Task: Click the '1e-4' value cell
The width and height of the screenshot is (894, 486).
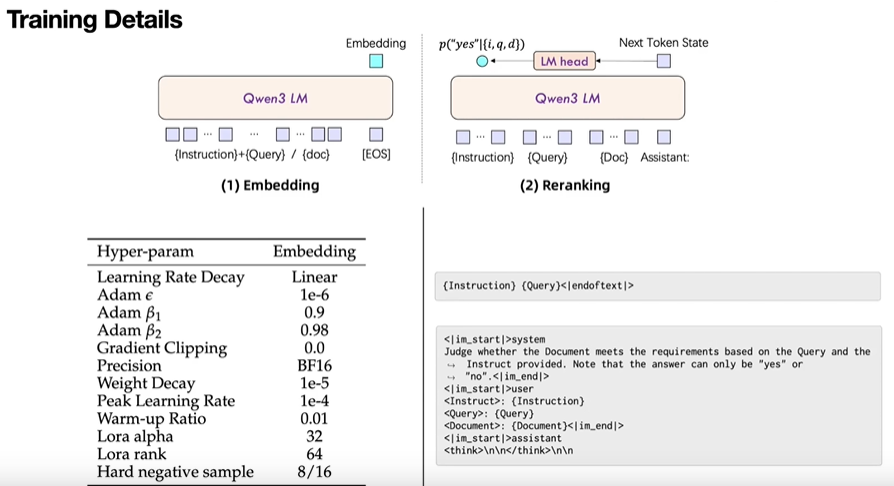Action: click(314, 401)
